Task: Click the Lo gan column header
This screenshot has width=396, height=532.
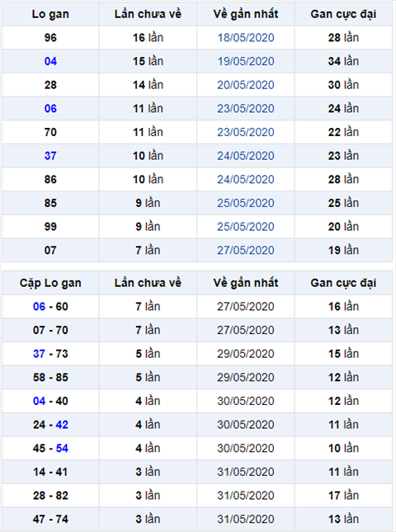Action: [x=50, y=14]
